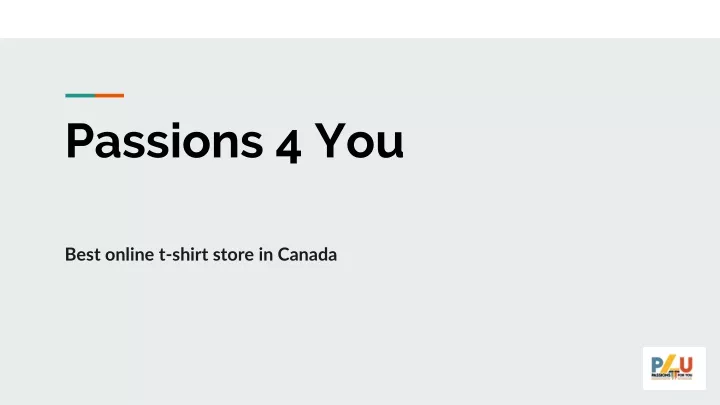Click the word Canada in subtitle
The height and width of the screenshot is (405, 720).
pyautogui.click(x=307, y=254)
